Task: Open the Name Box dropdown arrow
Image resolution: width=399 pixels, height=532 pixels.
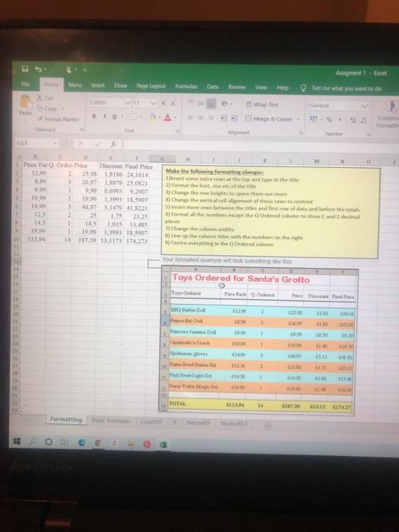Action: click(55, 143)
